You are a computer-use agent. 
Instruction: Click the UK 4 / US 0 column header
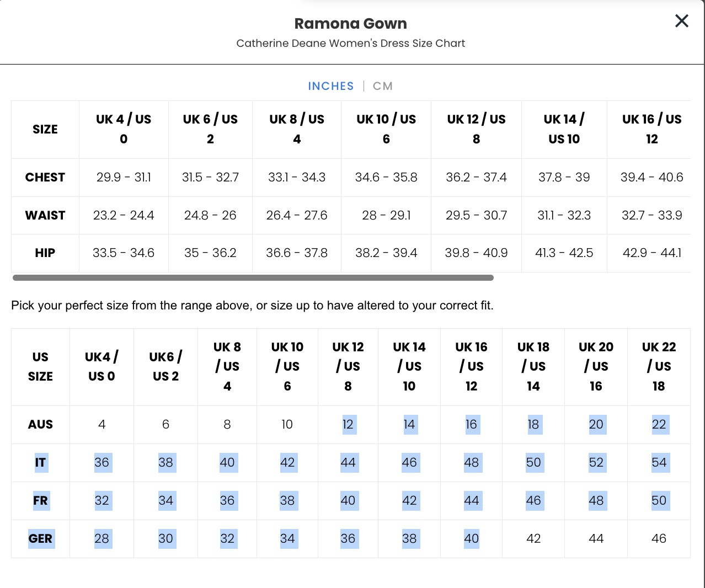[124, 129]
